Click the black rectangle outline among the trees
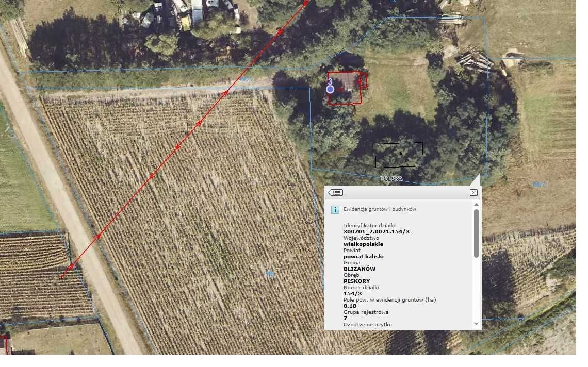 pos(399,155)
